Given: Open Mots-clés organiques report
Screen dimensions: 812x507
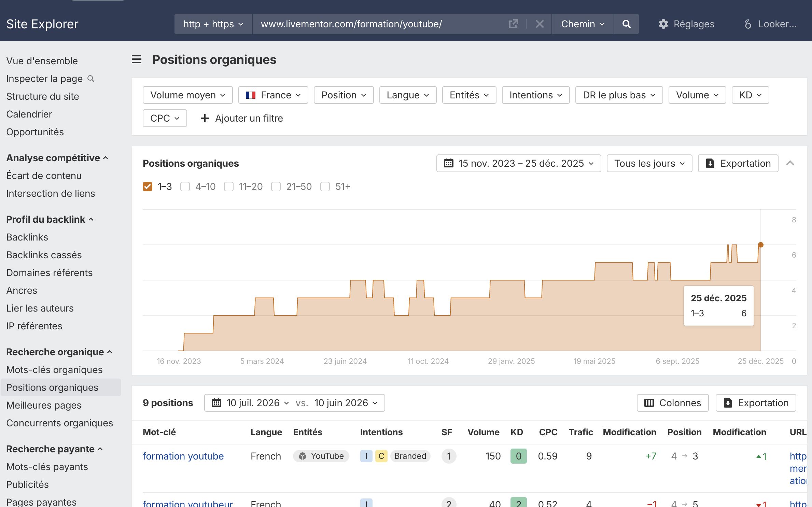Looking at the screenshot, I should pyautogui.click(x=54, y=370).
